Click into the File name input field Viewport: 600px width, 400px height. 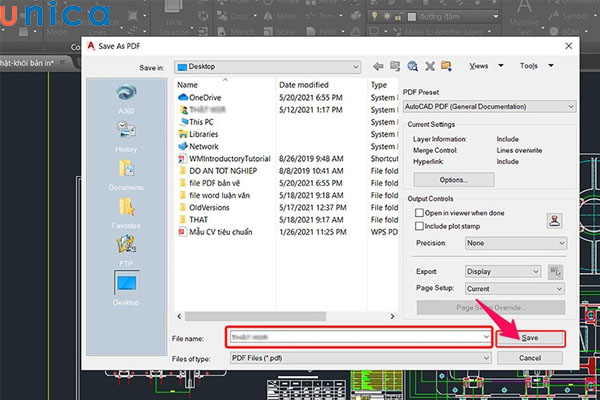[358, 338]
